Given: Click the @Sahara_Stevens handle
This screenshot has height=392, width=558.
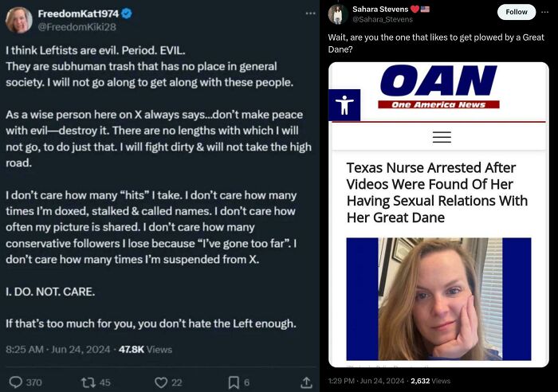Looking at the screenshot, I should click(x=383, y=19).
